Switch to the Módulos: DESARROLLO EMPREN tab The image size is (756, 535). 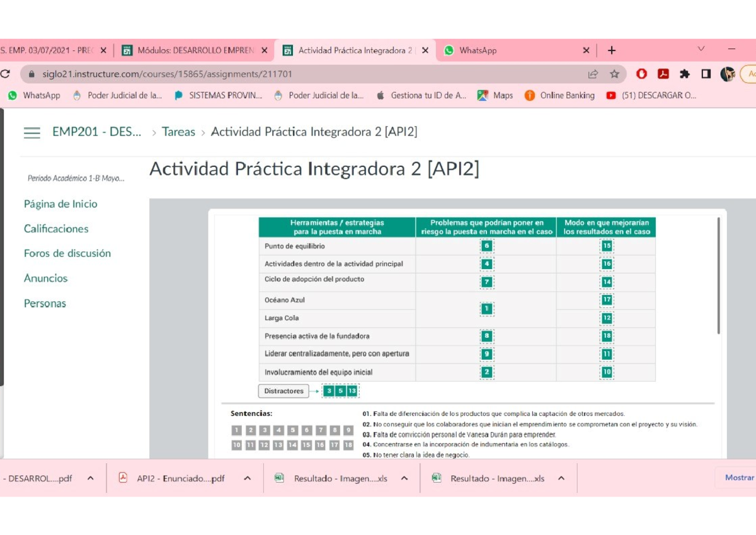[183, 50]
